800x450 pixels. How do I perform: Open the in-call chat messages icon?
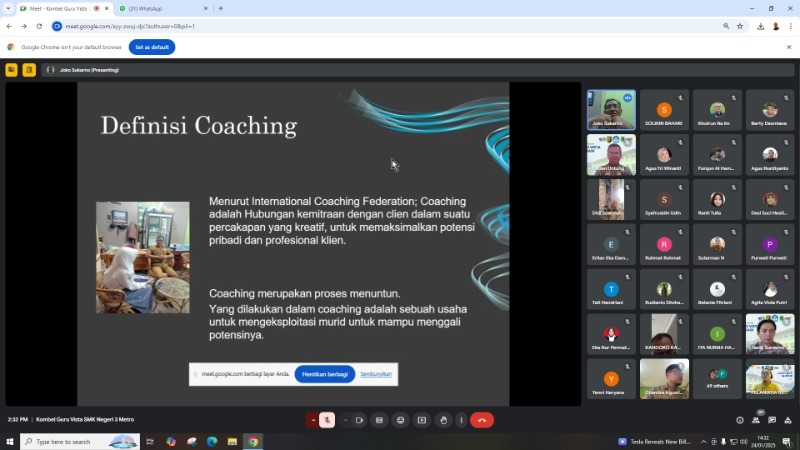pyautogui.click(x=772, y=420)
